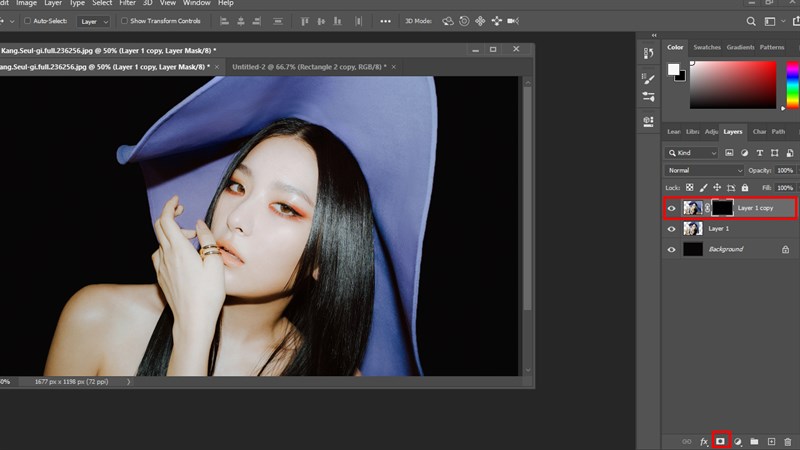
Task: Select the 3D slide camera icon
Action: coord(496,21)
